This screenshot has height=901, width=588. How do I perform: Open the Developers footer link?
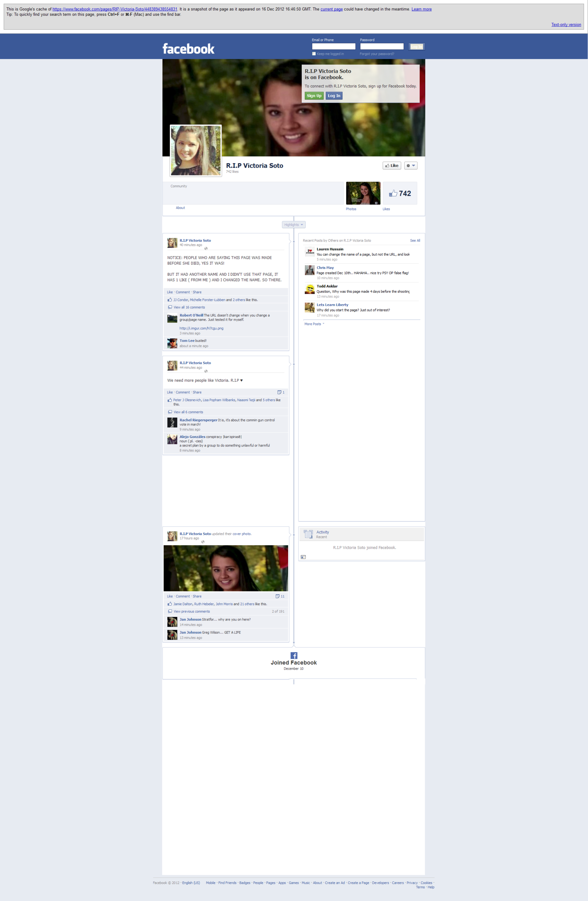coord(380,883)
